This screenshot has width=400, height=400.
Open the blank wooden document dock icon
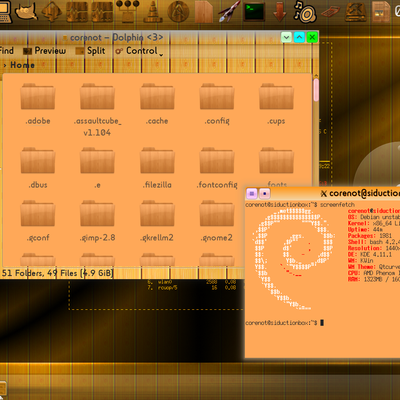point(204,12)
